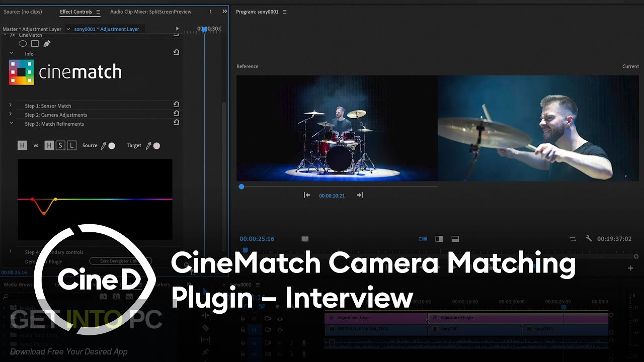644x362 pixels.
Task: Select the L option after vs.
Action: pyautogui.click(x=72, y=145)
